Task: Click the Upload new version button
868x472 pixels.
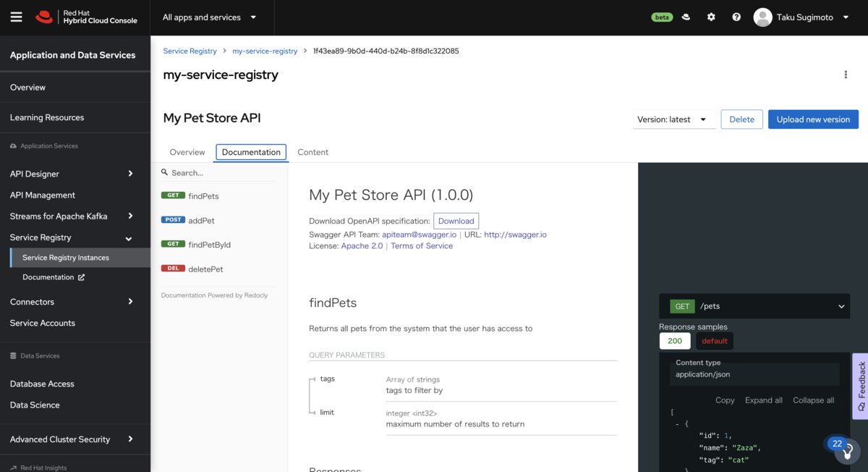Action: 813,119
